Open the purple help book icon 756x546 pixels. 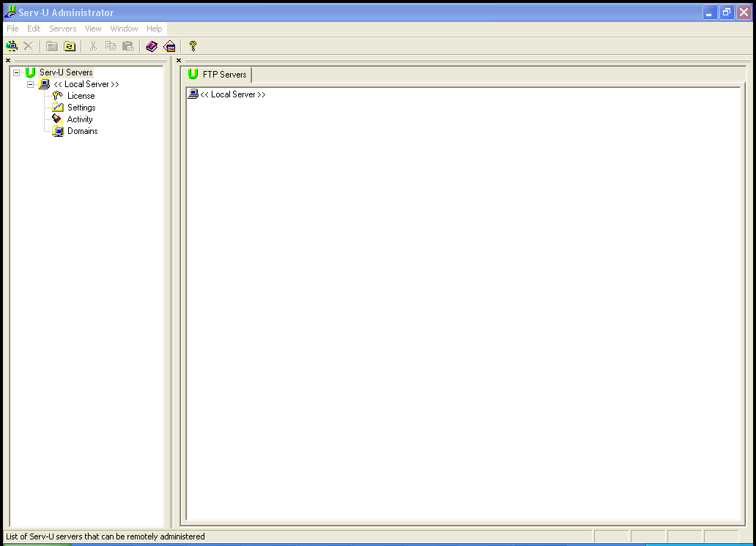[152, 46]
